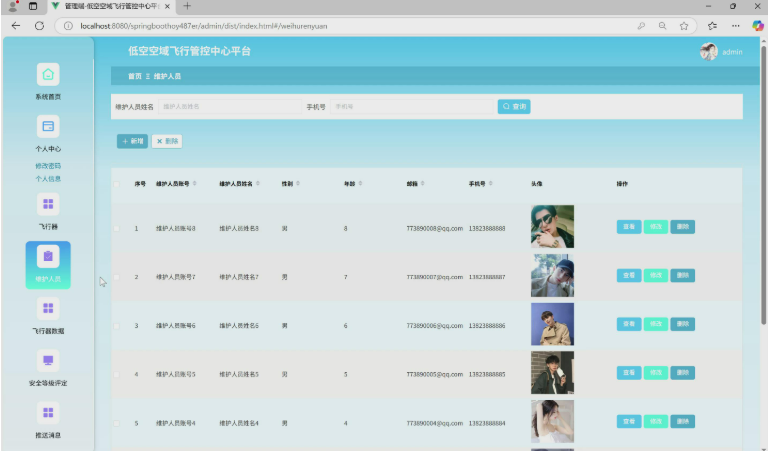Check the checkbox for row 2

pos(116,277)
